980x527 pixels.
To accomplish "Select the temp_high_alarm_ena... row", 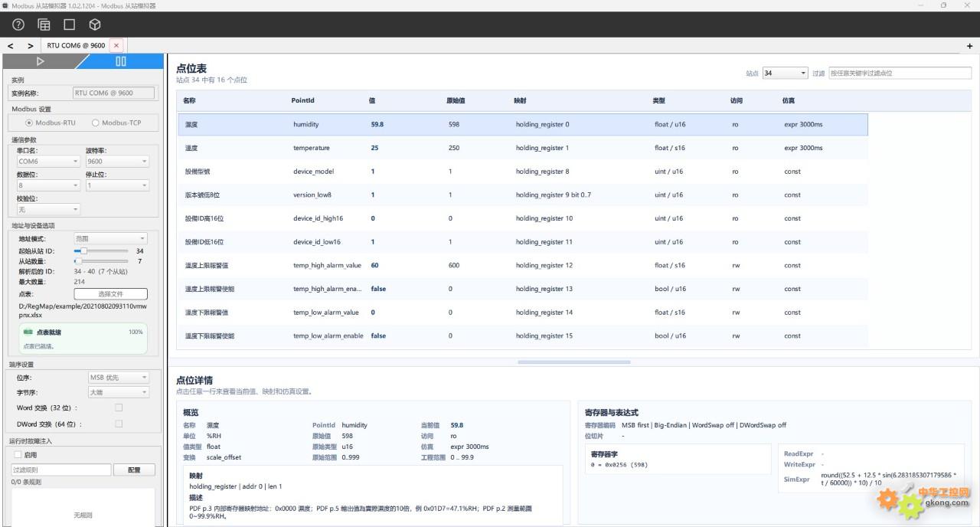I will click(x=523, y=289).
